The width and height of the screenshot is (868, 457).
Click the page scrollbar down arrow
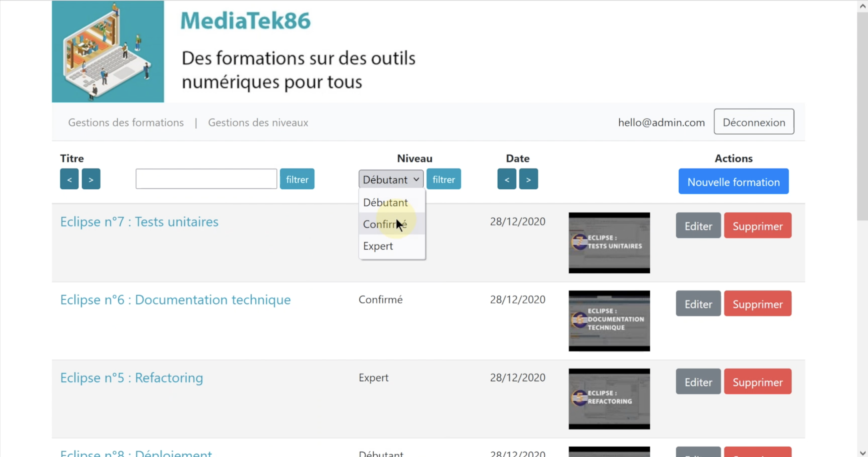tap(863, 453)
